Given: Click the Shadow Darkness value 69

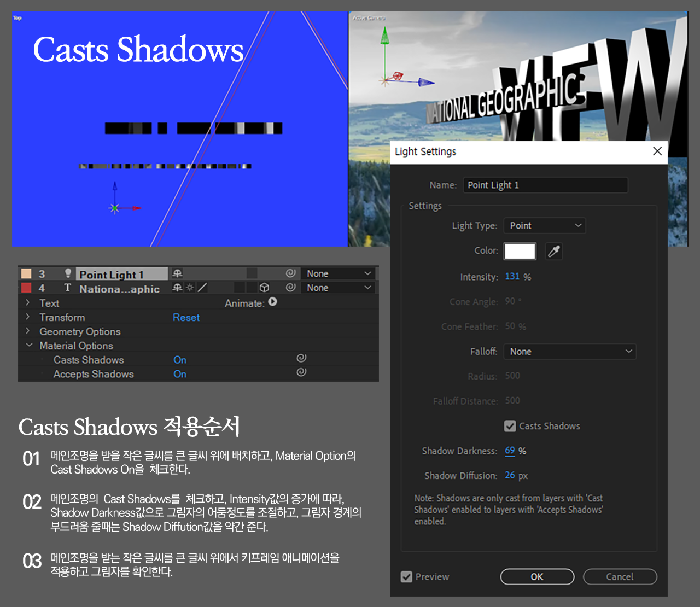Looking at the screenshot, I should [x=510, y=451].
